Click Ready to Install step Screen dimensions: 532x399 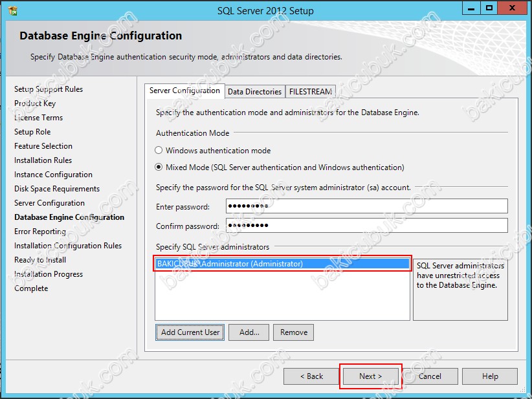[x=40, y=260]
